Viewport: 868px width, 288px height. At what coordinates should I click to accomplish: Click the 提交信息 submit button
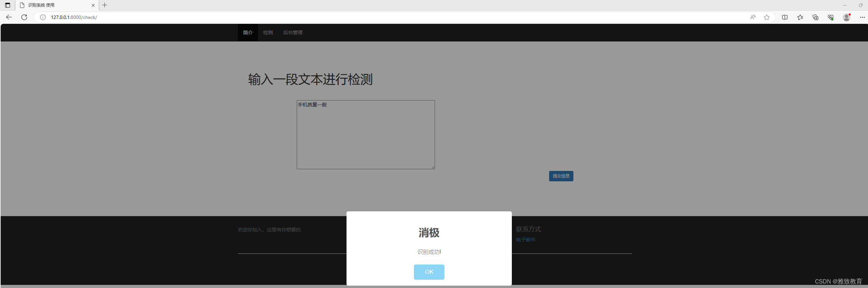coord(561,176)
